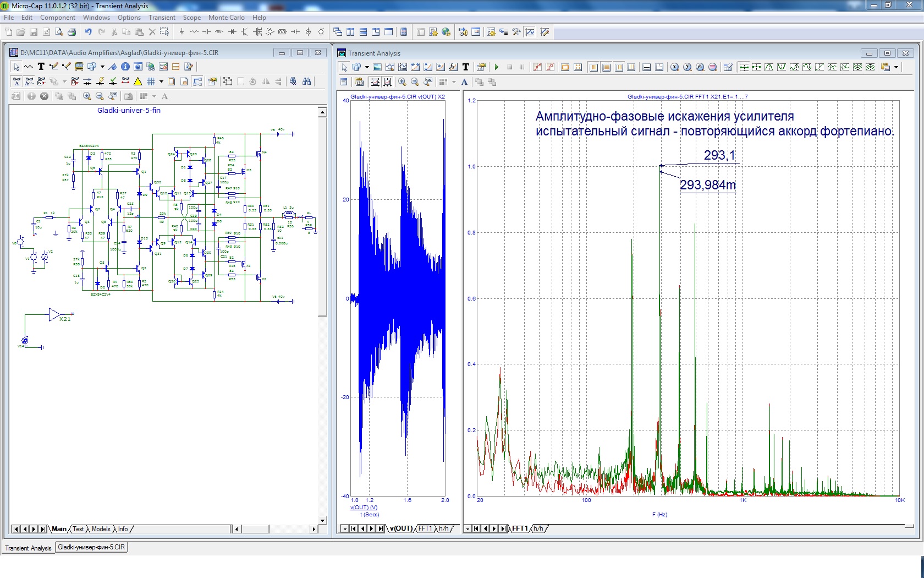This screenshot has height=578, width=924.
Task: Select the Text T tool in analysis toolbar
Action: (x=466, y=67)
